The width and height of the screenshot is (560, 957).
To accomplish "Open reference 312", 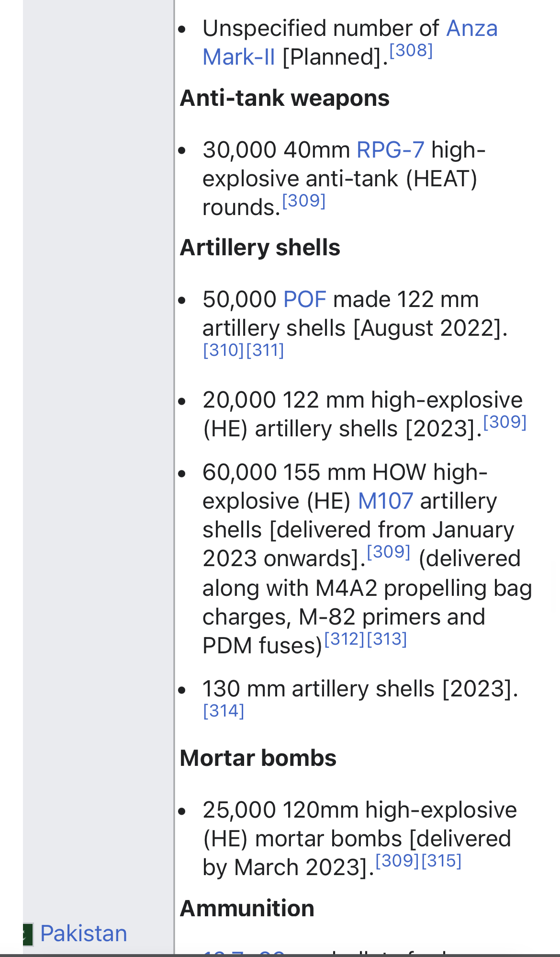I will coord(345,639).
